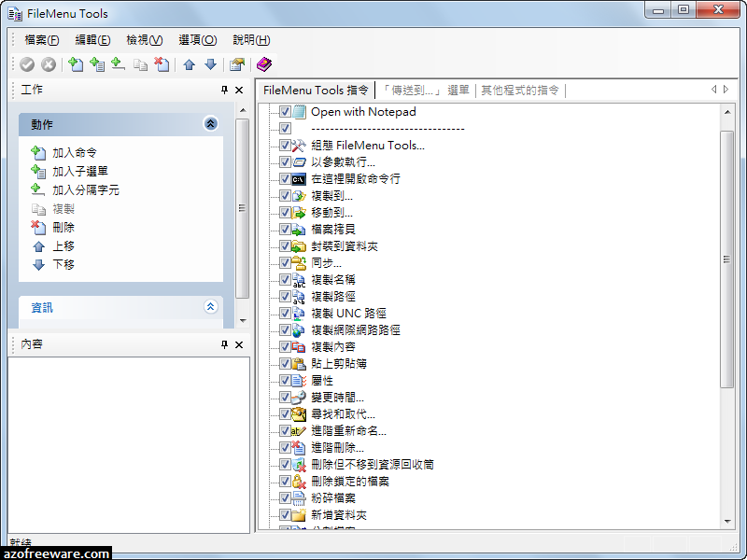The image size is (747, 560).
Task: Toggle the separator line checkbox
Action: pyautogui.click(x=285, y=129)
